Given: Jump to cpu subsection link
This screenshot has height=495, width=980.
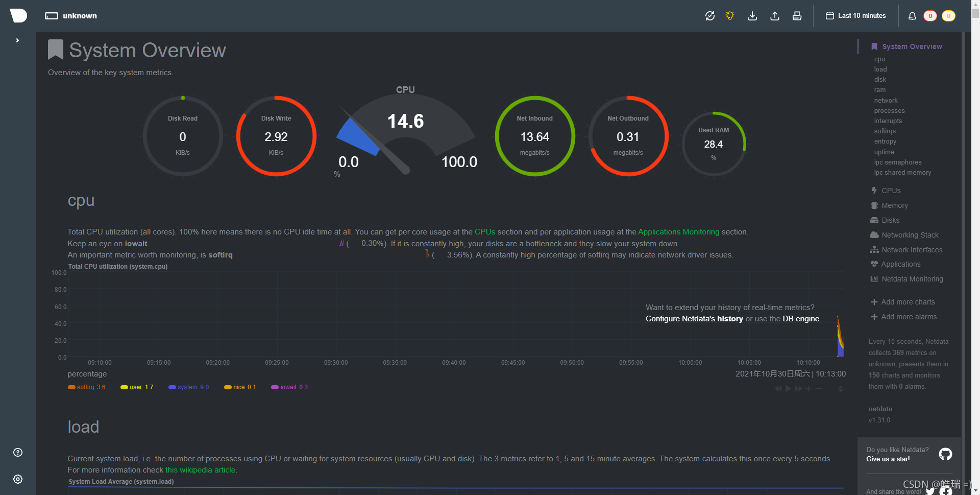Looking at the screenshot, I should (x=879, y=59).
